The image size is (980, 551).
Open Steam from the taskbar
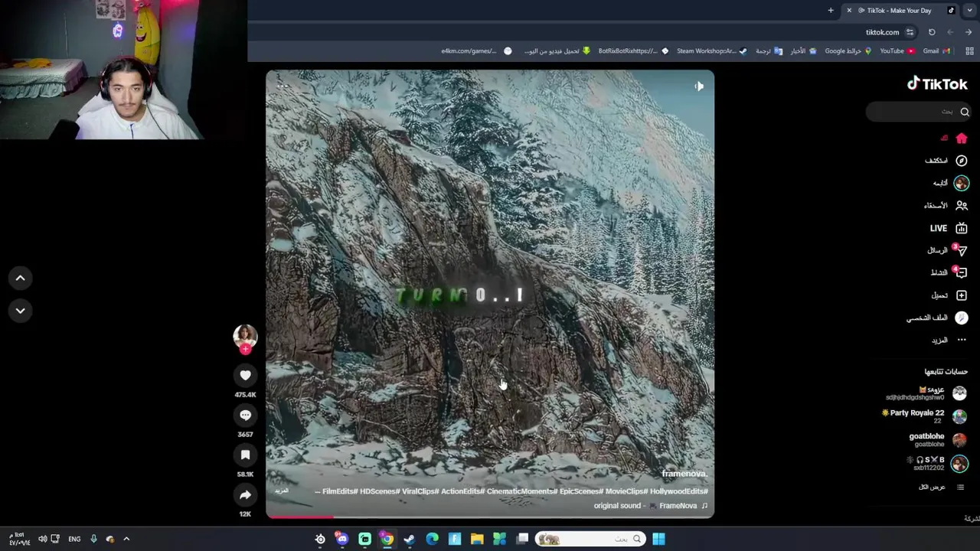click(x=410, y=540)
